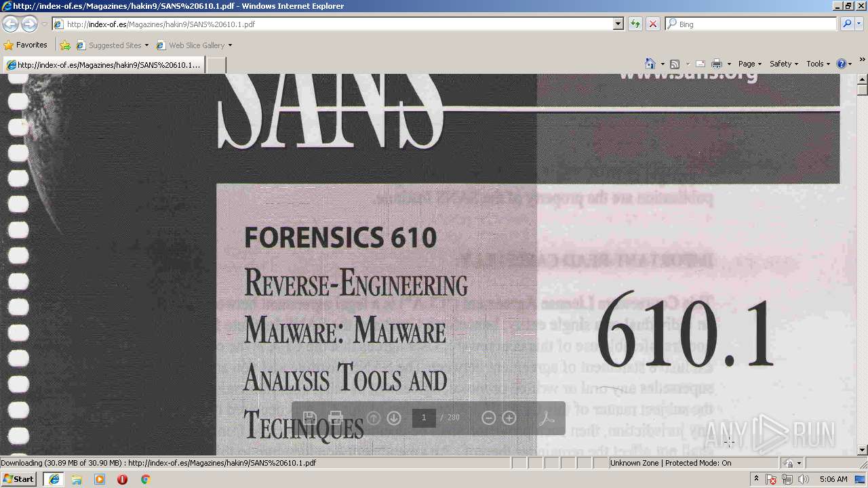Open the Windows Start button
868x488 pixels.
point(19,479)
